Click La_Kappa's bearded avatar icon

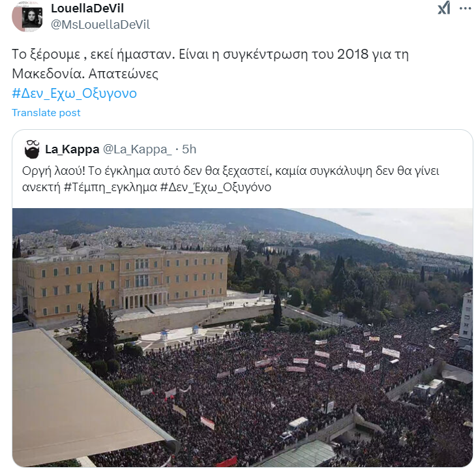(x=32, y=149)
